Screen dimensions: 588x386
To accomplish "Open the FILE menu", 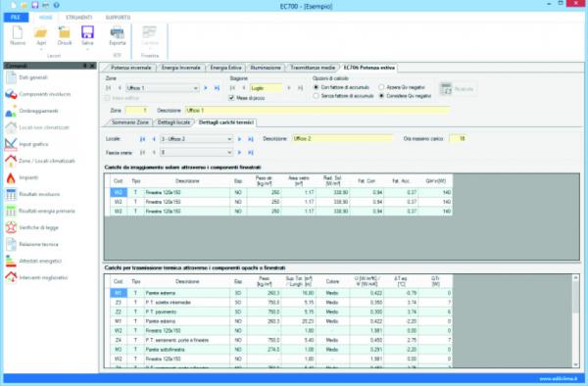I will [16, 18].
